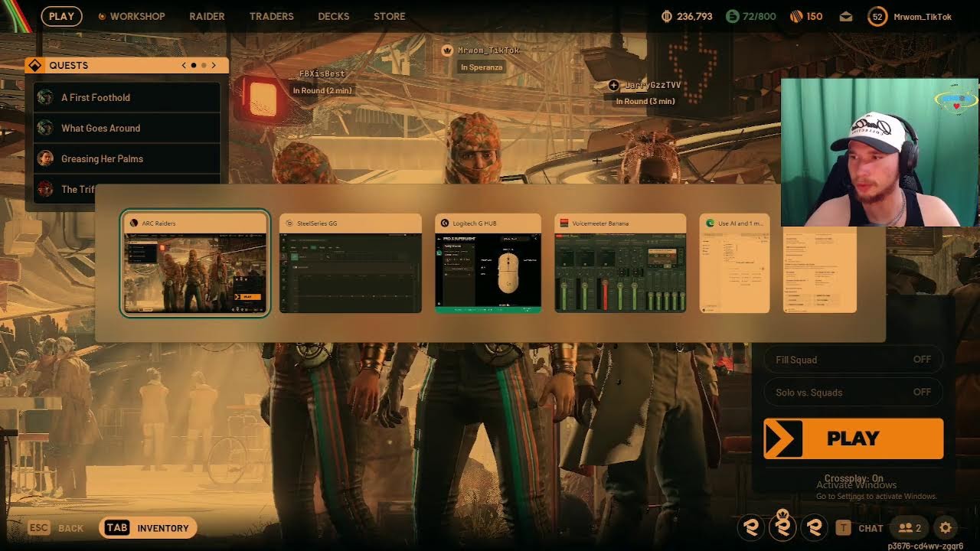Open the CHAT button
This screenshot has height=551, width=980.
[x=859, y=527]
